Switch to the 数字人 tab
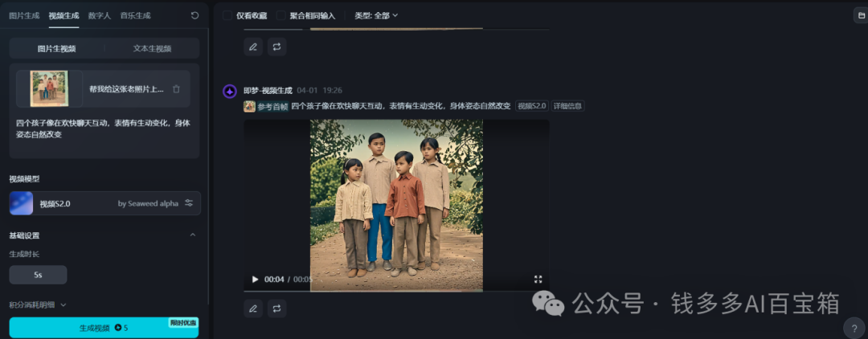The height and width of the screenshot is (339, 868). coord(100,15)
